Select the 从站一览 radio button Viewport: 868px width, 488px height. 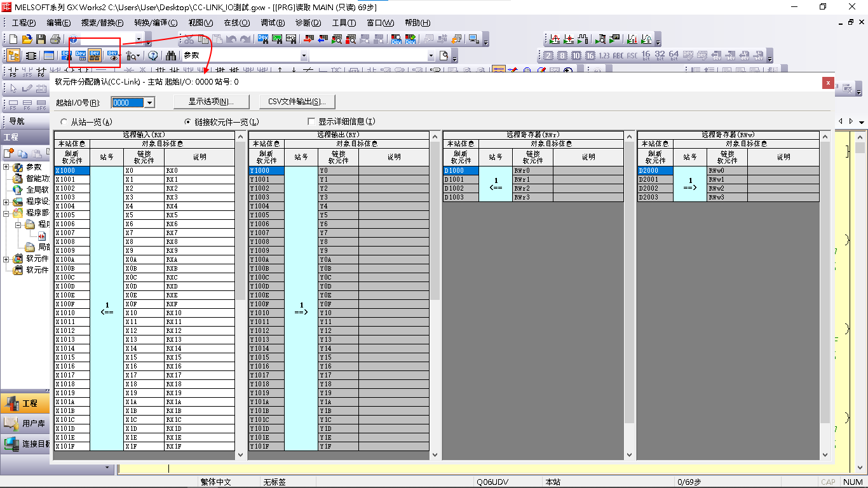64,122
